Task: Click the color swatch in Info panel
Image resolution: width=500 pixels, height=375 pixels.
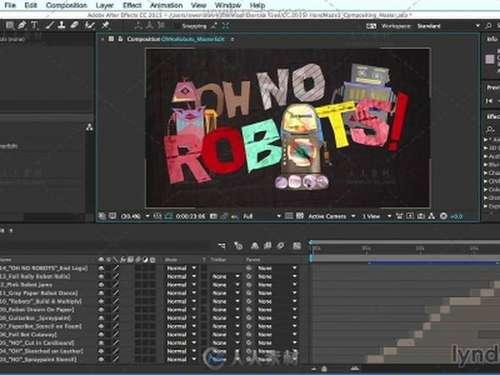Action: (x=490, y=59)
